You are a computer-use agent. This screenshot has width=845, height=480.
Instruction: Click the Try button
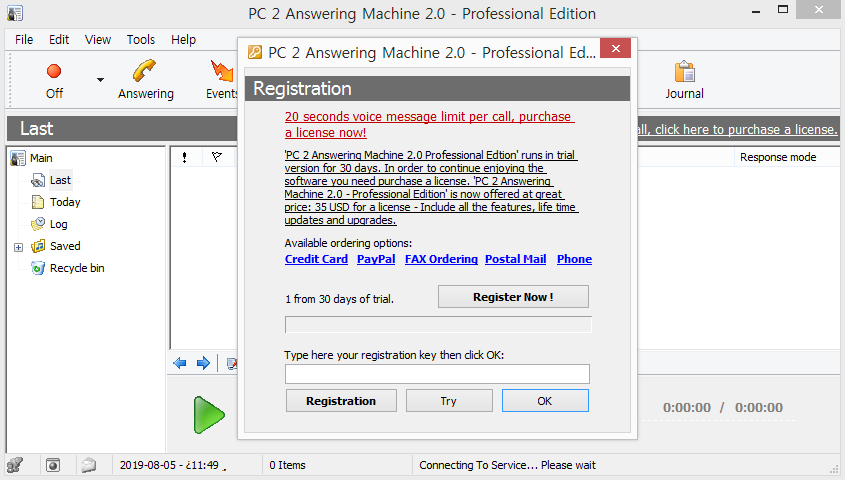449,401
